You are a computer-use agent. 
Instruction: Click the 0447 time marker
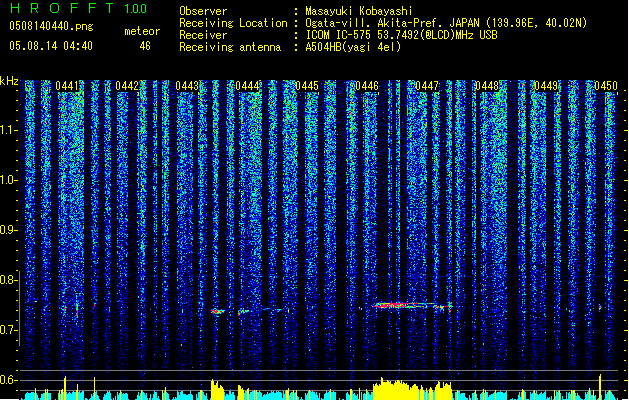pos(427,86)
